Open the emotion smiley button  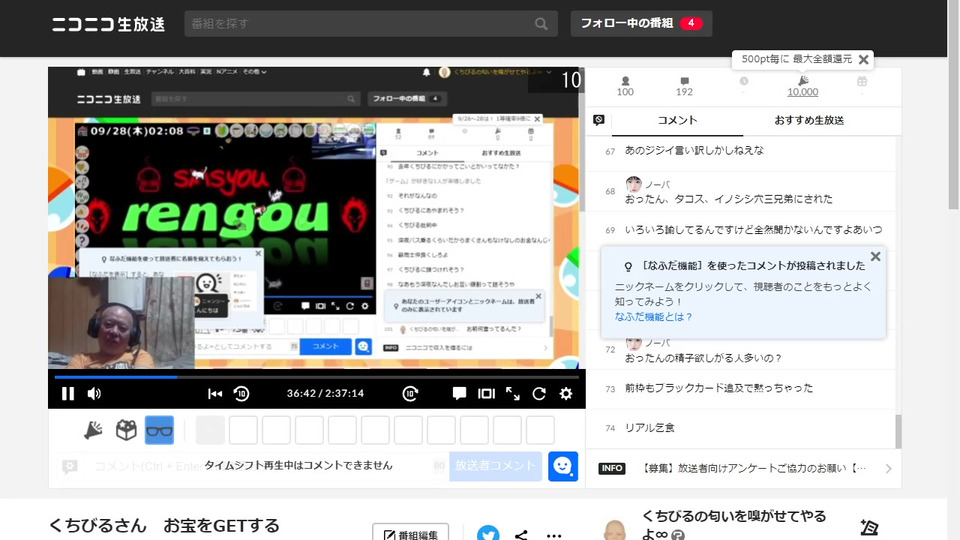(563, 467)
